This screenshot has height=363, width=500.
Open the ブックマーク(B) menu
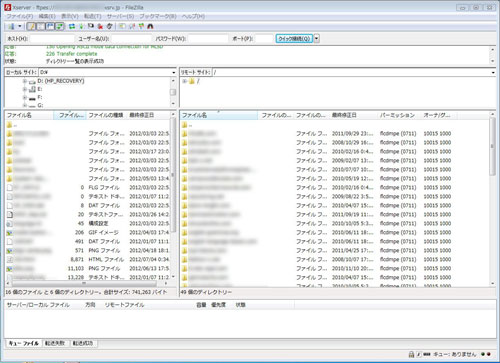tap(158, 16)
